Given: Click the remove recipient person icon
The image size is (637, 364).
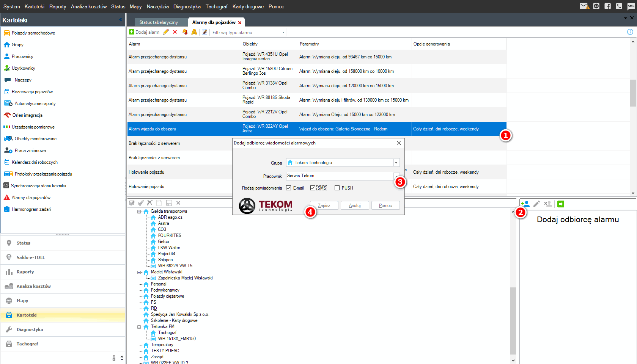Looking at the screenshot, I should pos(548,204).
